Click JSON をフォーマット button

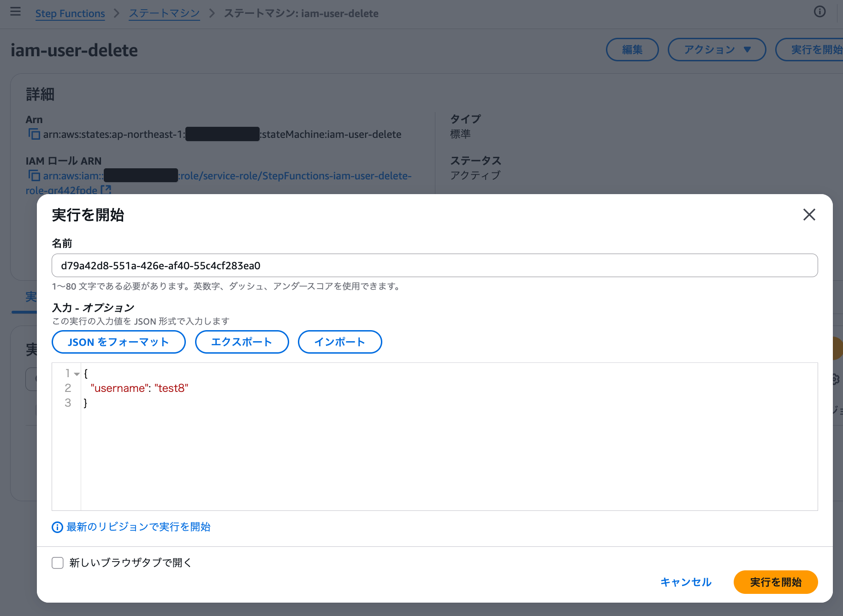(x=119, y=342)
